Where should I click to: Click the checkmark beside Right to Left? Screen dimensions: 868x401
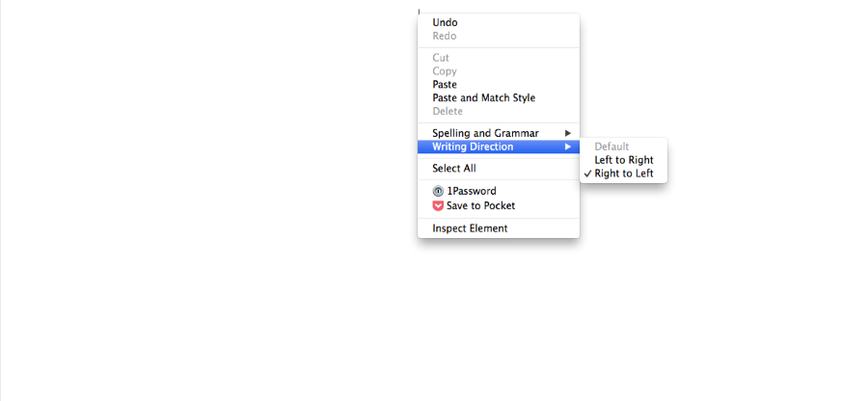(587, 174)
